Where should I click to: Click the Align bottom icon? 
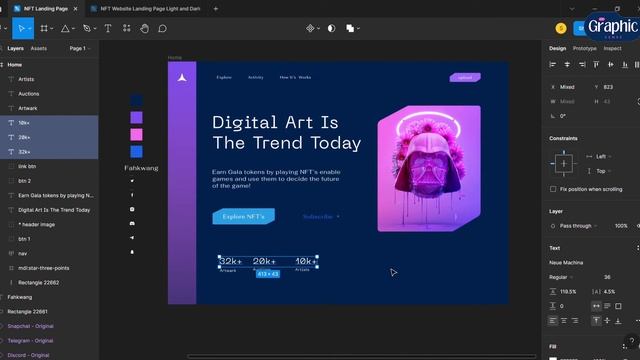(x=624, y=64)
